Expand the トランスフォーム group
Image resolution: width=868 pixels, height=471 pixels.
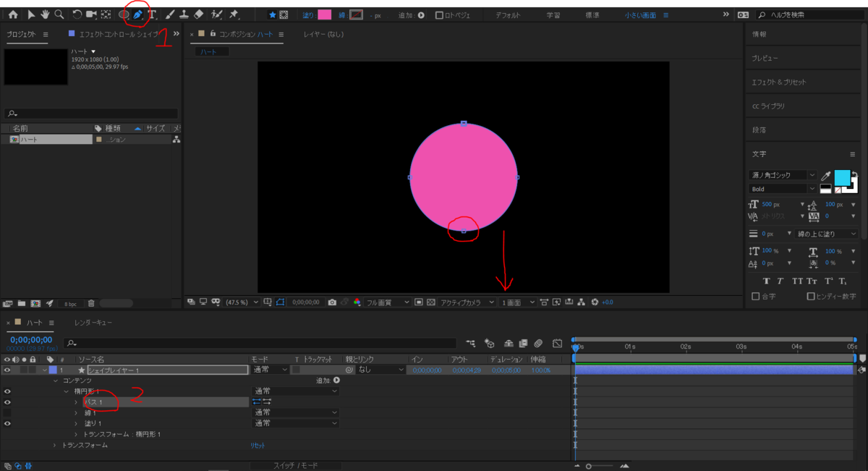(54, 445)
